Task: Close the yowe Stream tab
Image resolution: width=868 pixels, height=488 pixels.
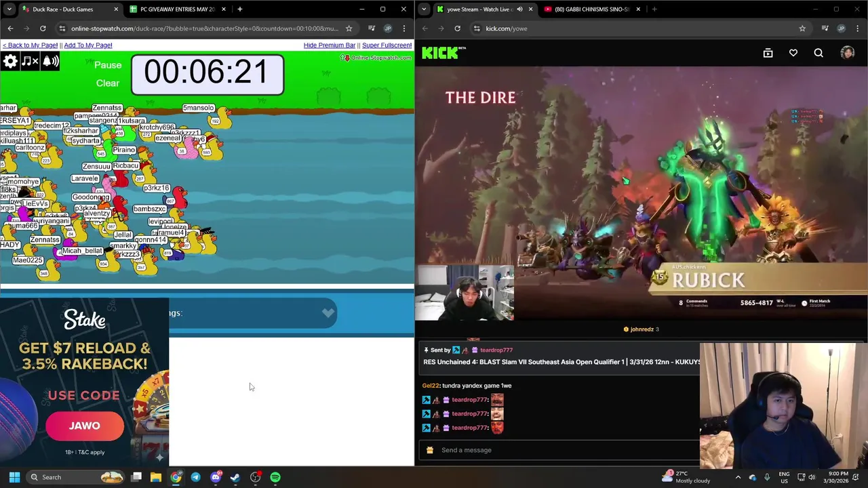Action: 530,9
